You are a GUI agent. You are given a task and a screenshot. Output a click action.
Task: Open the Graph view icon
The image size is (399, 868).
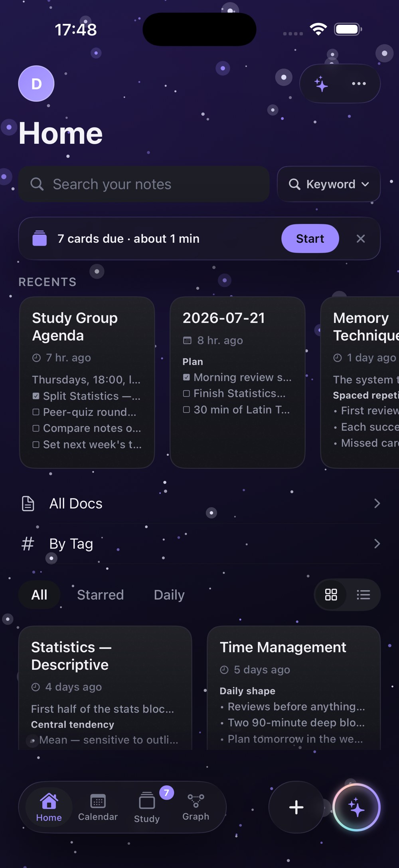pyautogui.click(x=196, y=807)
